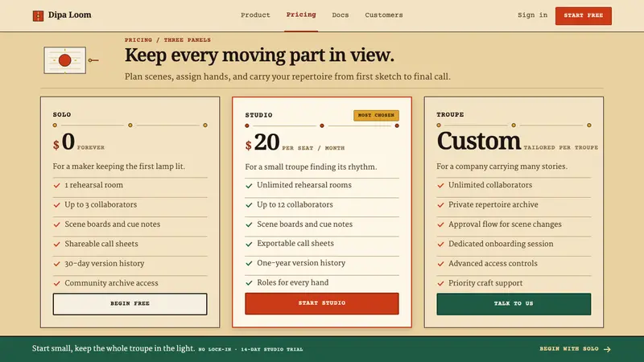Click 'NO LOCK-IN · 14-DAY STUDIO TRIAL' text
Viewport: 644px width, 362px height.
point(250,349)
